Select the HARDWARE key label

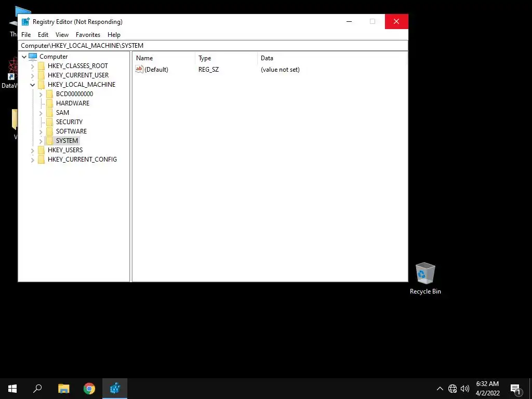(73, 103)
